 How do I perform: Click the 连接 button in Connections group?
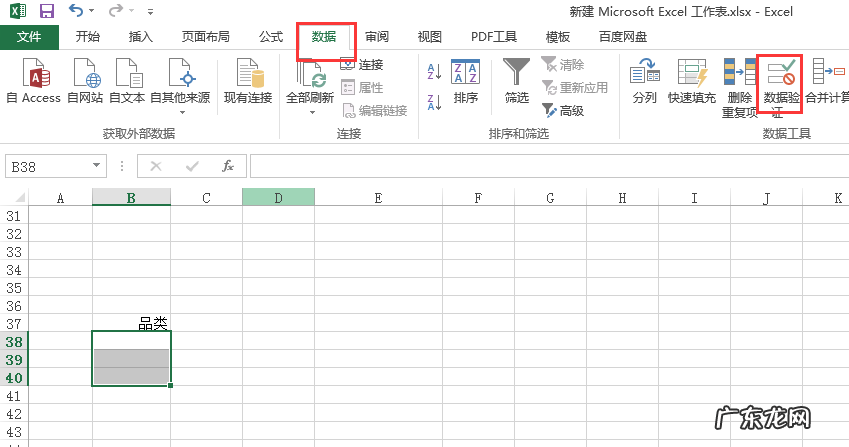pos(362,64)
